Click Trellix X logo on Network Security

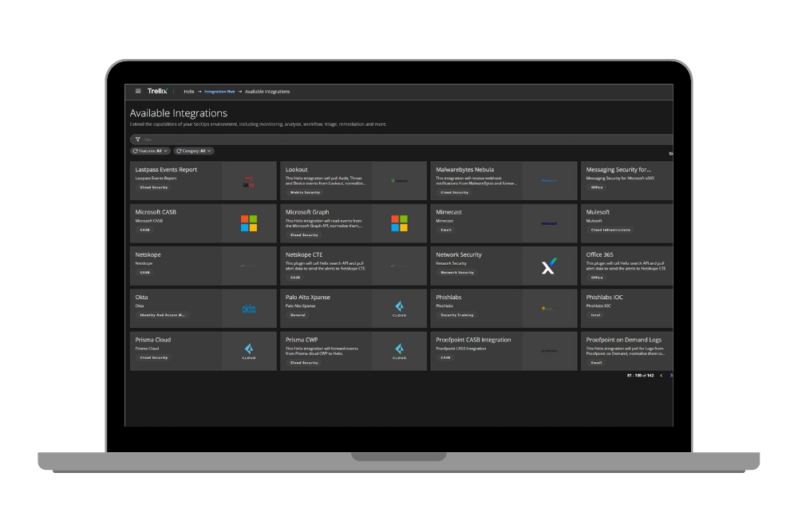tap(549, 266)
